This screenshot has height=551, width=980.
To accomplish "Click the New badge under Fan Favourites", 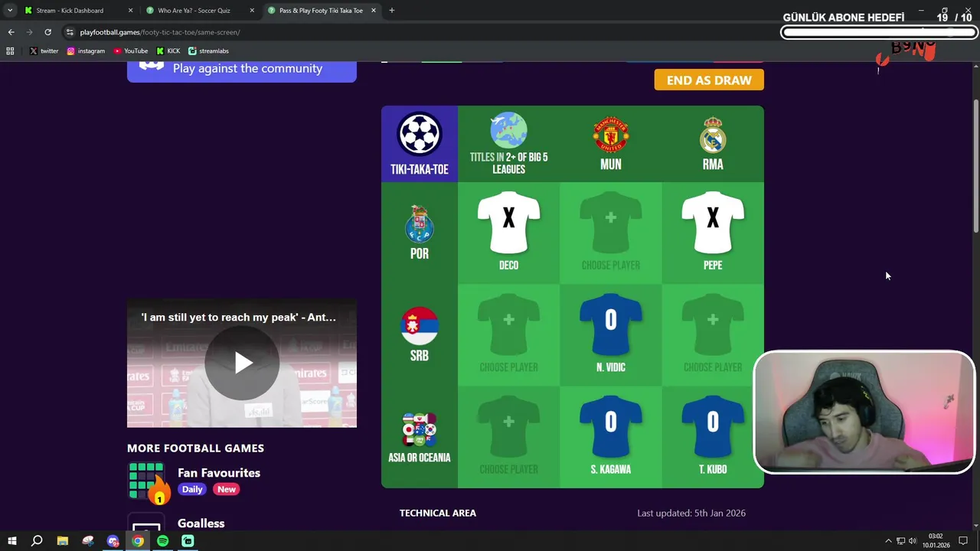I will (x=227, y=489).
